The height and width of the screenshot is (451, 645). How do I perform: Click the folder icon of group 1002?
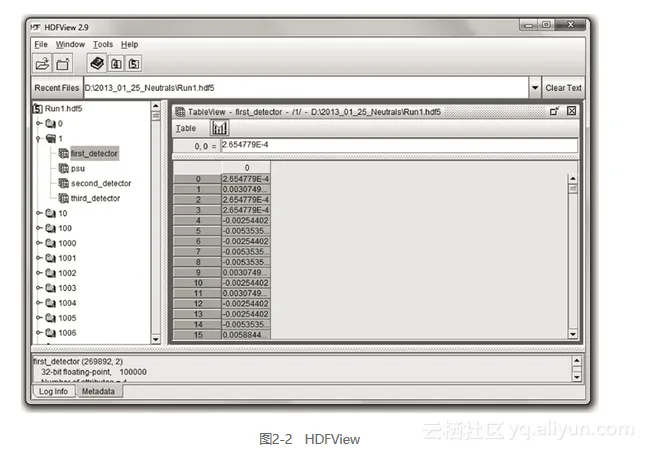(x=51, y=273)
